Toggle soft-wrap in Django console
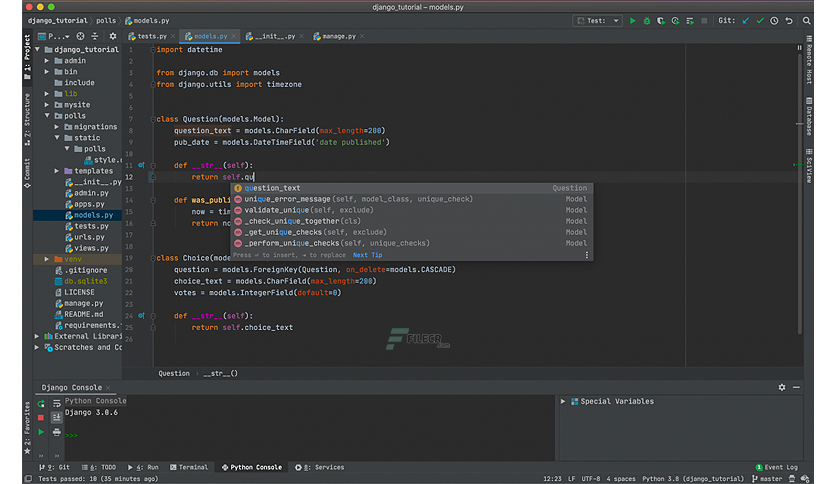This screenshot has width=836, height=484. pos(57,404)
